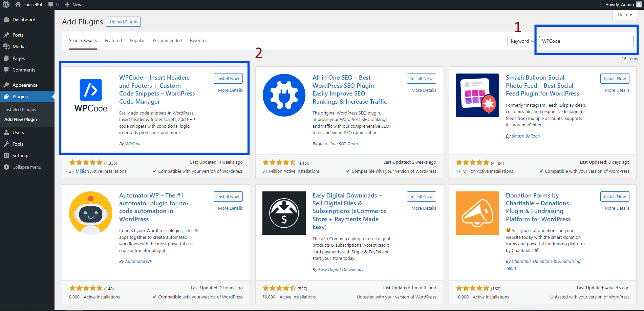Viewport: 644px width, 311px height.
Task: Open Posts pin icon in sidebar
Action: pos(6,35)
